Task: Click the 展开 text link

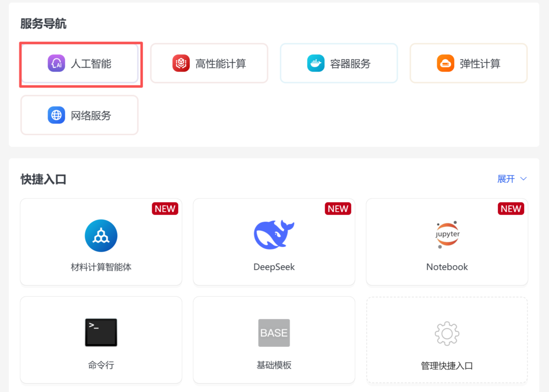Action: click(x=506, y=179)
